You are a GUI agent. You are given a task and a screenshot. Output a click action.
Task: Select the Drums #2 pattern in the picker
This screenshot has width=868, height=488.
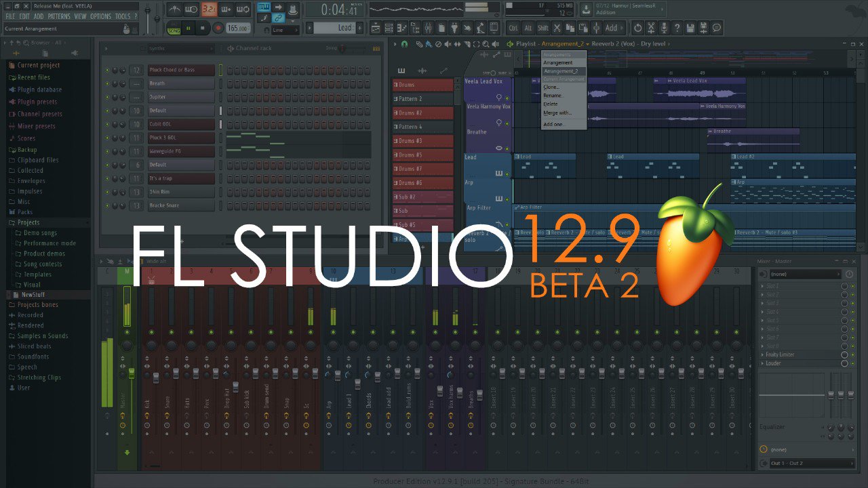[x=422, y=113]
